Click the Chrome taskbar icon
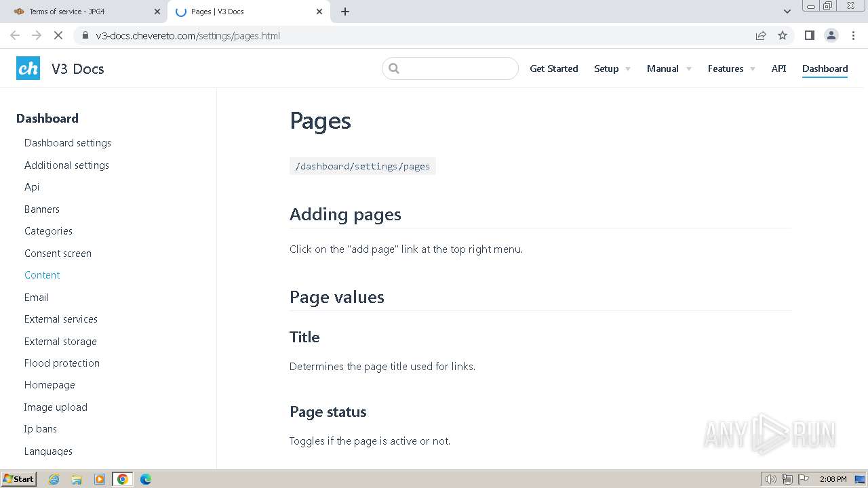Viewport: 868px width, 488px height. click(x=123, y=479)
